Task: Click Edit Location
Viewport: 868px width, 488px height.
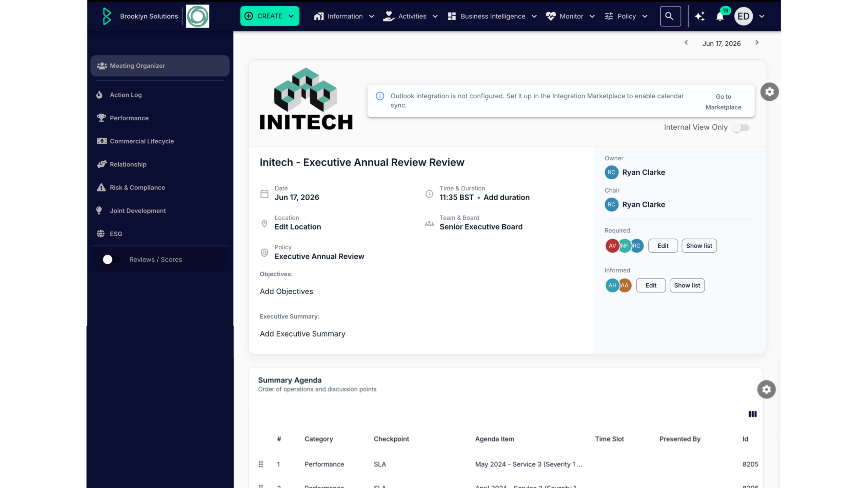Action: point(297,227)
